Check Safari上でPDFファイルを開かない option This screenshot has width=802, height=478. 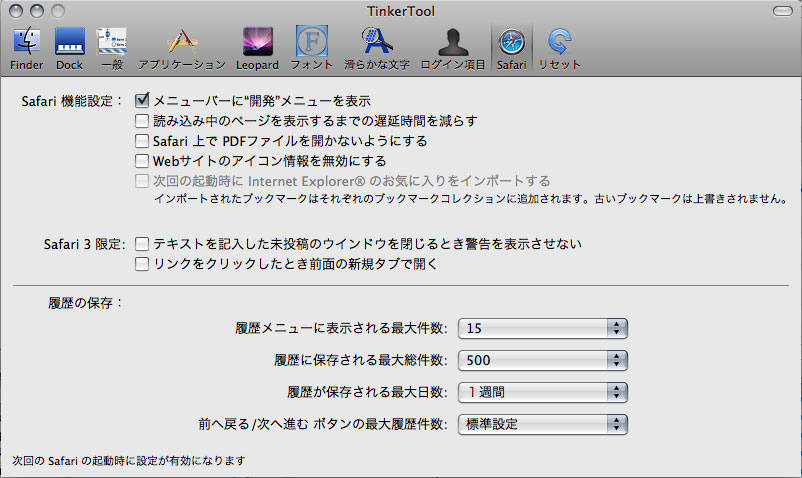click(142, 141)
